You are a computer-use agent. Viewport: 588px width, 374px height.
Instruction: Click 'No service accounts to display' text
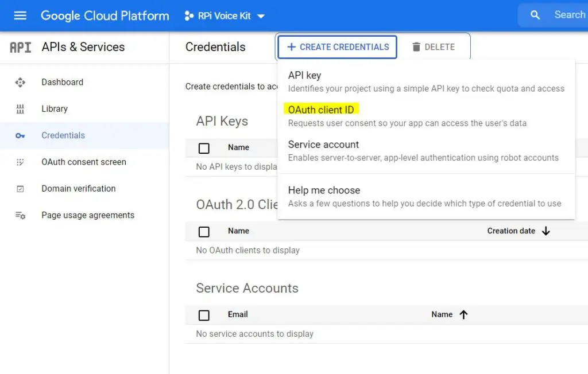click(x=254, y=333)
